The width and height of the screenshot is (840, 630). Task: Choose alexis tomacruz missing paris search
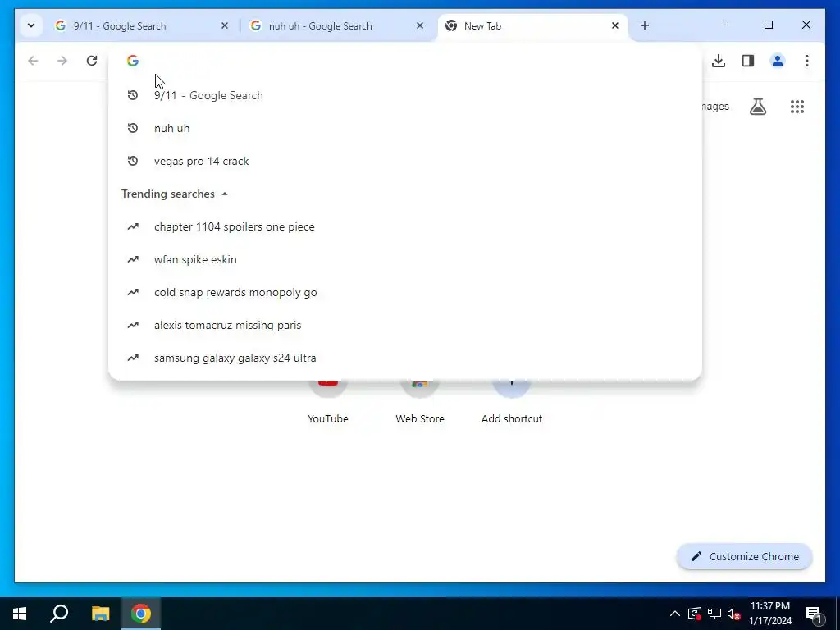(x=405, y=325)
